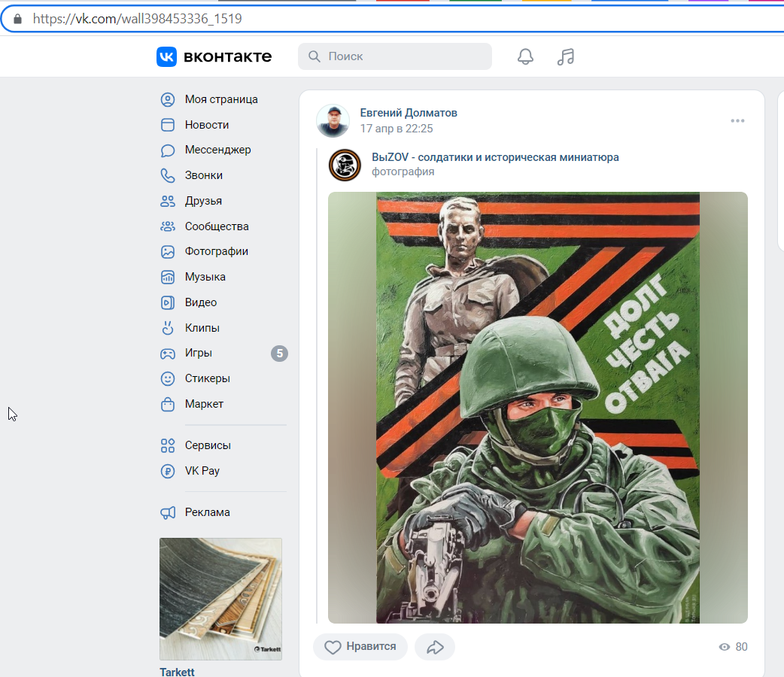Click the site lock icon in address bar
This screenshot has height=677, width=784.
click(17, 19)
